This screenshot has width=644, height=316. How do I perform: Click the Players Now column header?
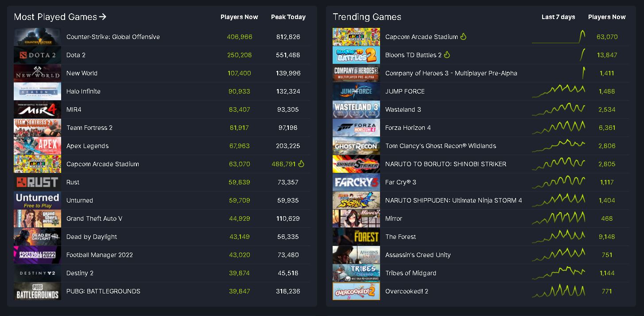pos(239,17)
